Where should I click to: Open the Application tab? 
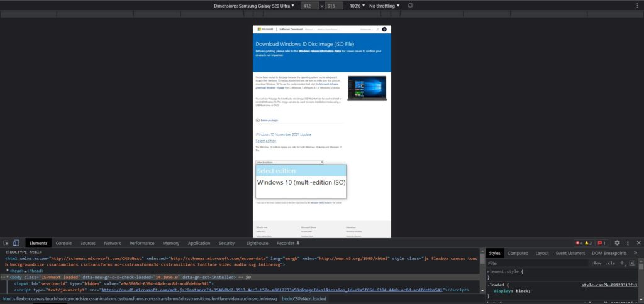(x=199, y=243)
